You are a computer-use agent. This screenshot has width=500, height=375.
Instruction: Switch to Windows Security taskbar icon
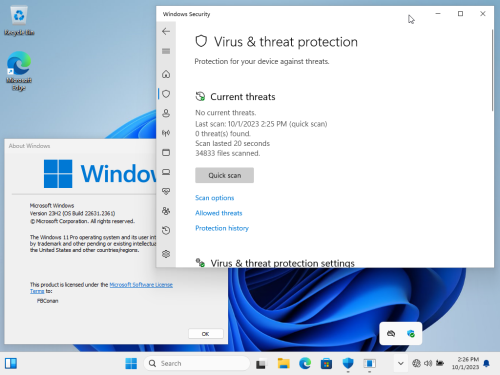point(348,363)
